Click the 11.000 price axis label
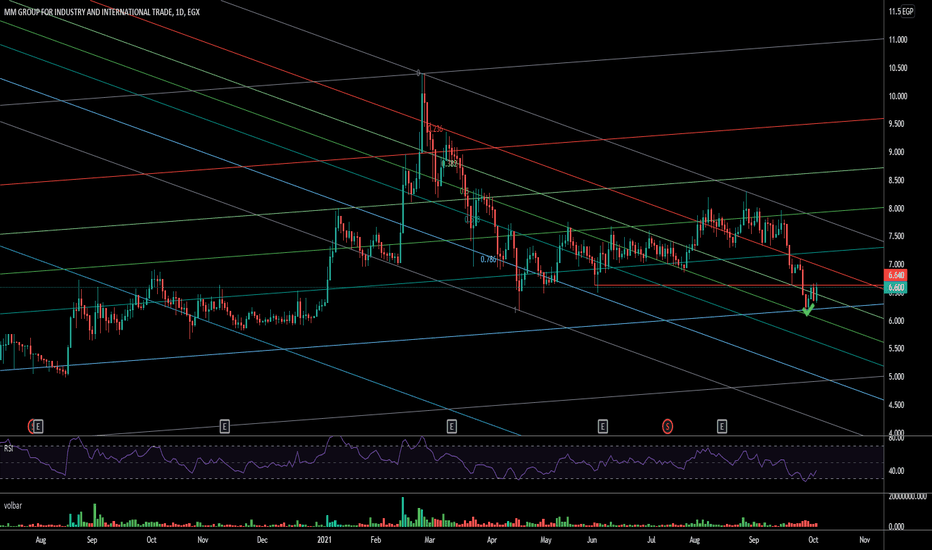Screen dimensions: 932x550 tap(898, 40)
